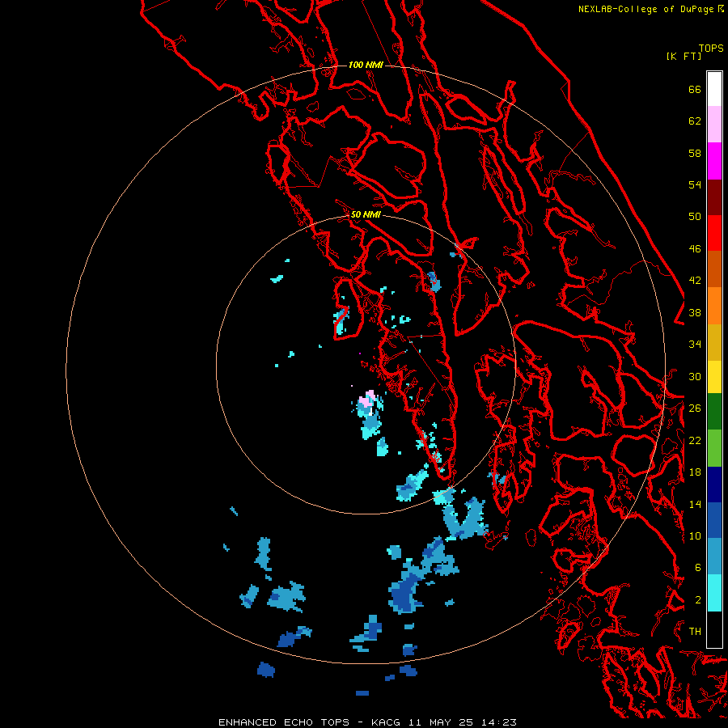728x728 pixels.
Task: Click the 10 legend value
Action: [695, 536]
